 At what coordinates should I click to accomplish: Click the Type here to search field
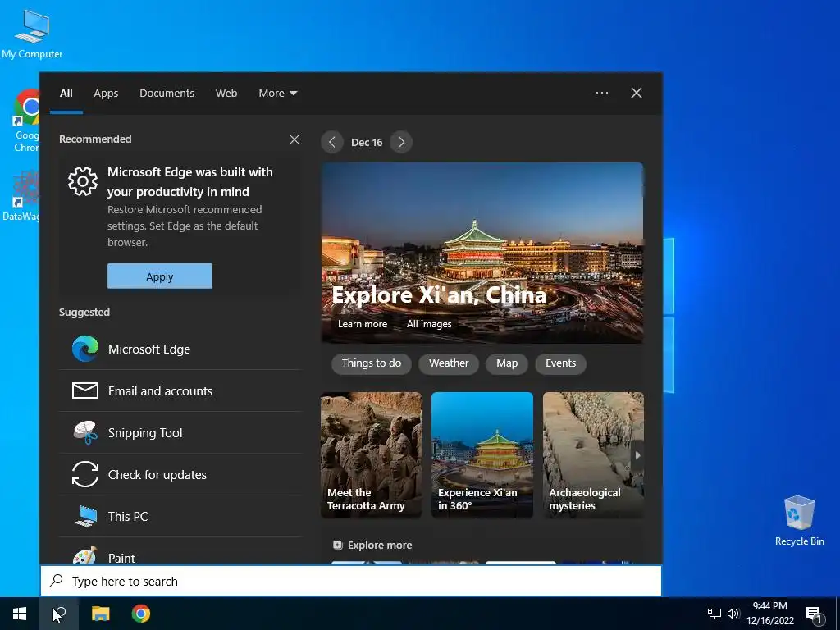pos(351,581)
